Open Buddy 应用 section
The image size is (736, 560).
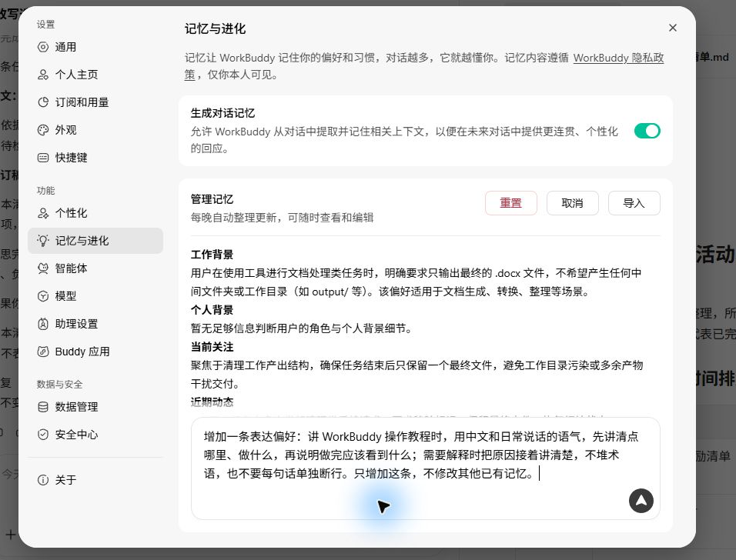click(95, 352)
